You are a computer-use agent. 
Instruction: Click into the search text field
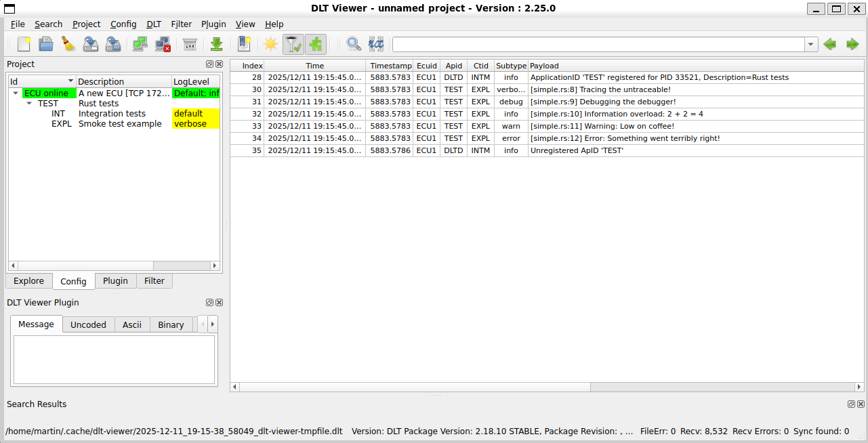click(598, 45)
